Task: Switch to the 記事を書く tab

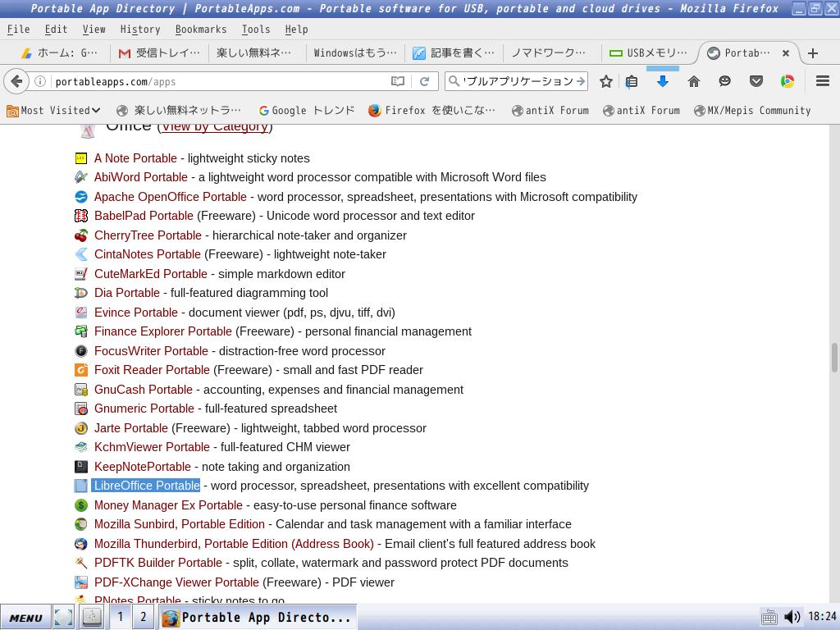Action: point(454,53)
